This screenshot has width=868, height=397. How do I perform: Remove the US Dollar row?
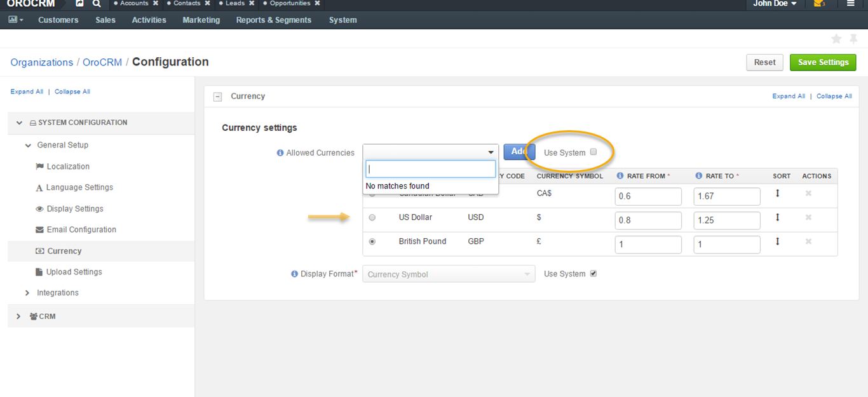(808, 217)
